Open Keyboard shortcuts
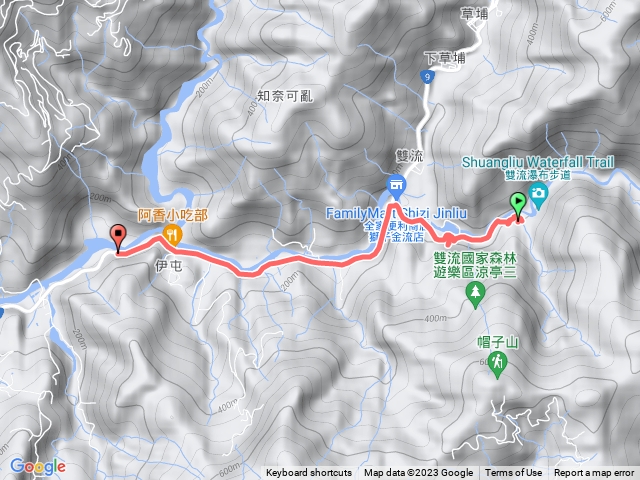Screen dimensions: 640x480 tap(309, 473)
